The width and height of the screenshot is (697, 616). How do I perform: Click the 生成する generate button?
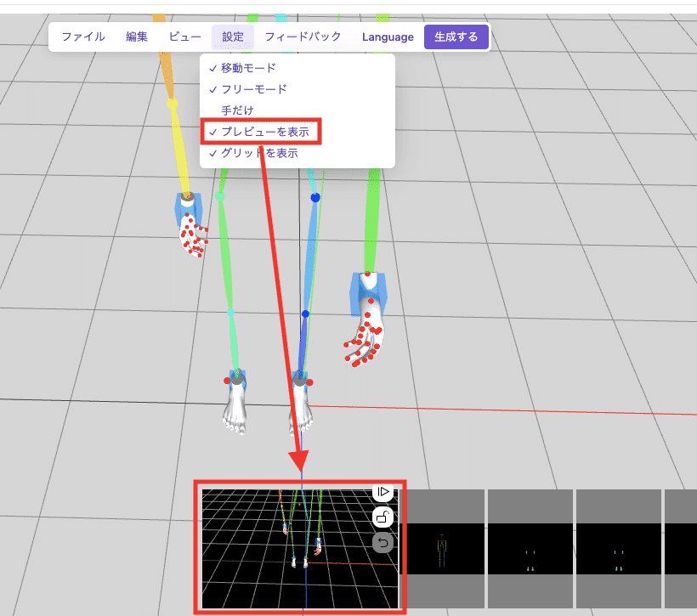[456, 37]
